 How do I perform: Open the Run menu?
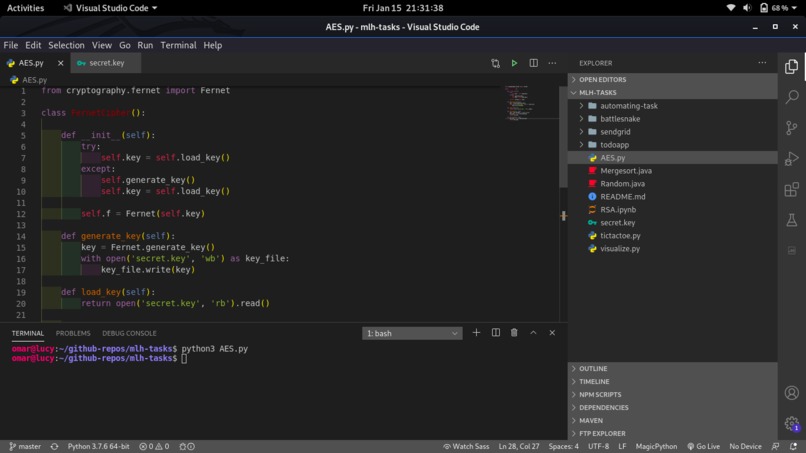(x=145, y=45)
